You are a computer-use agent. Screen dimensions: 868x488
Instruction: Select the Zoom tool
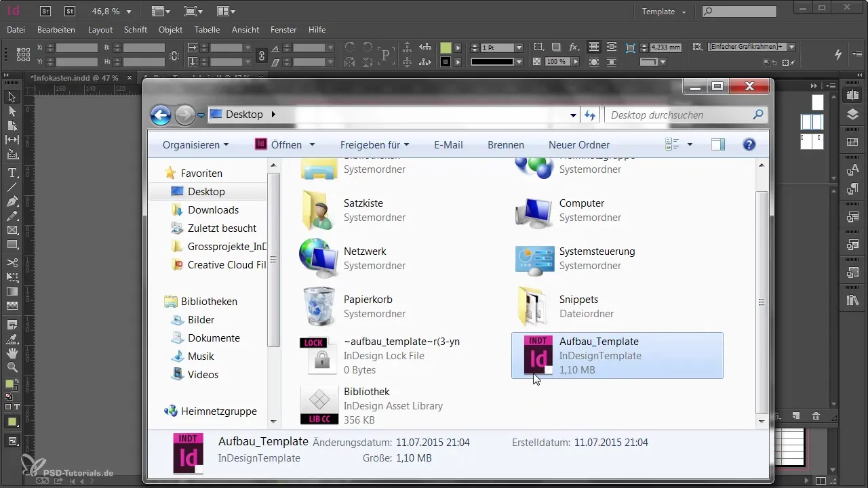tap(12, 367)
